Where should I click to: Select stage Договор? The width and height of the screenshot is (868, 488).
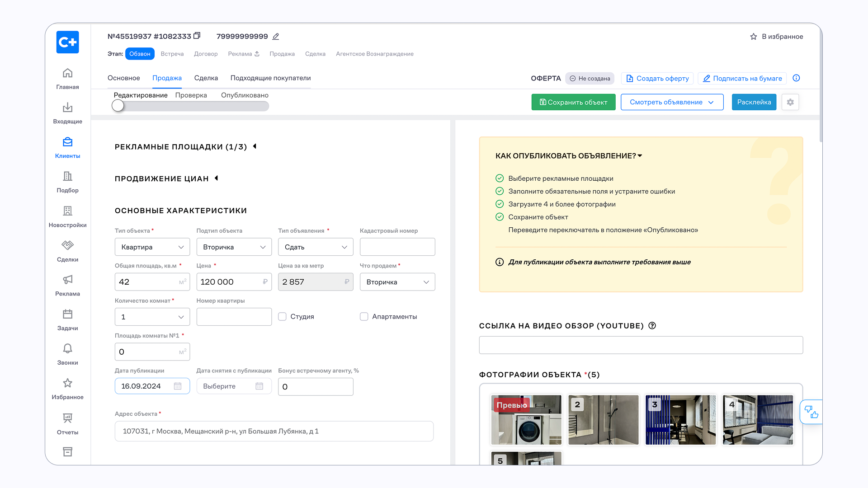(x=206, y=54)
